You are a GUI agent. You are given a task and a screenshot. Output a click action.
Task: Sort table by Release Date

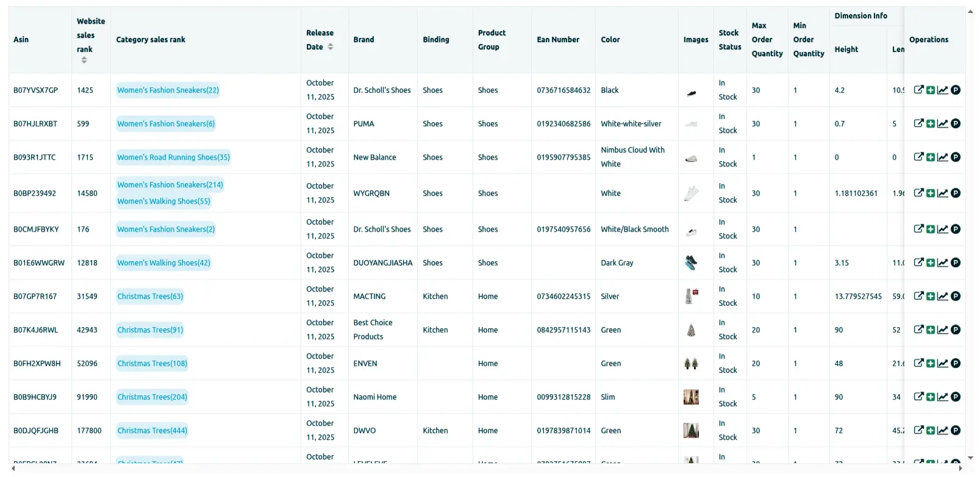click(331, 47)
